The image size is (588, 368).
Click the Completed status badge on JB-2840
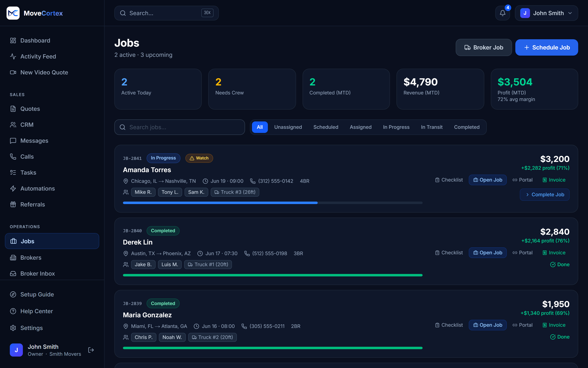pos(163,231)
